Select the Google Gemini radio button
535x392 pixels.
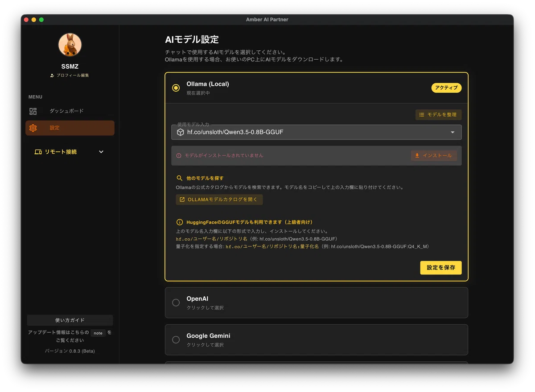[176, 339]
